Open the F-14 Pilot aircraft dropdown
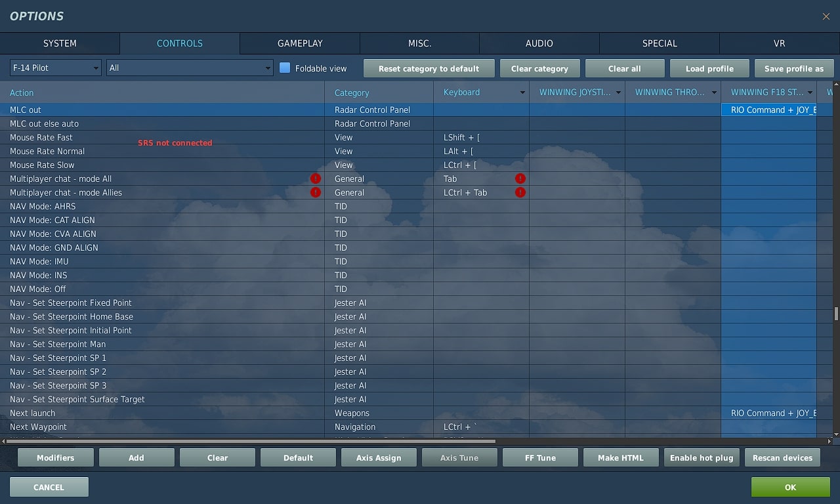The width and height of the screenshot is (840, 504). tap(56, 68)
